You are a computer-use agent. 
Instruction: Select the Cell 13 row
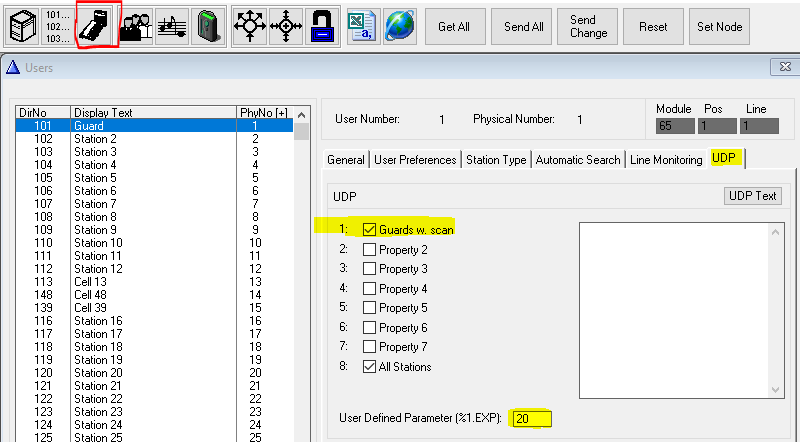[155, 282]
